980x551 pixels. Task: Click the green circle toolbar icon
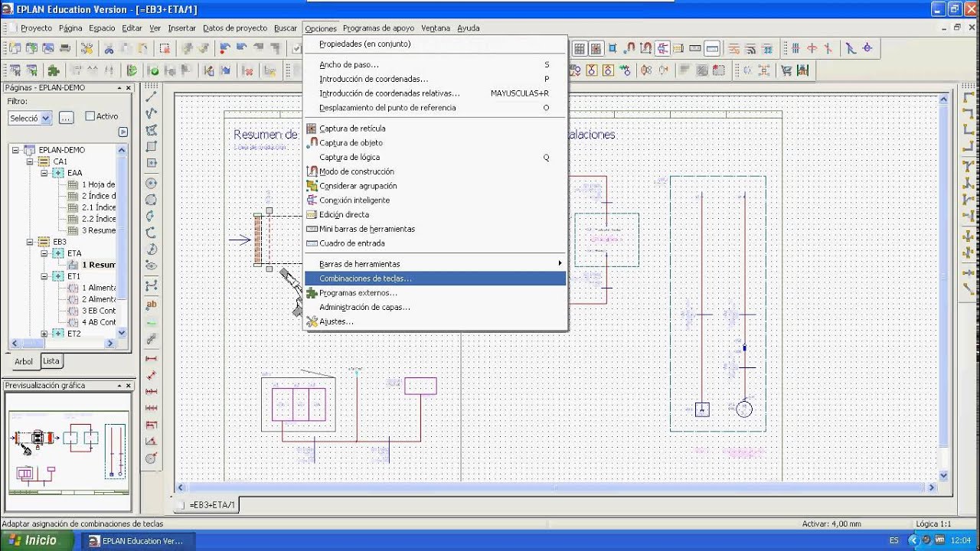[x=154, y=70]
